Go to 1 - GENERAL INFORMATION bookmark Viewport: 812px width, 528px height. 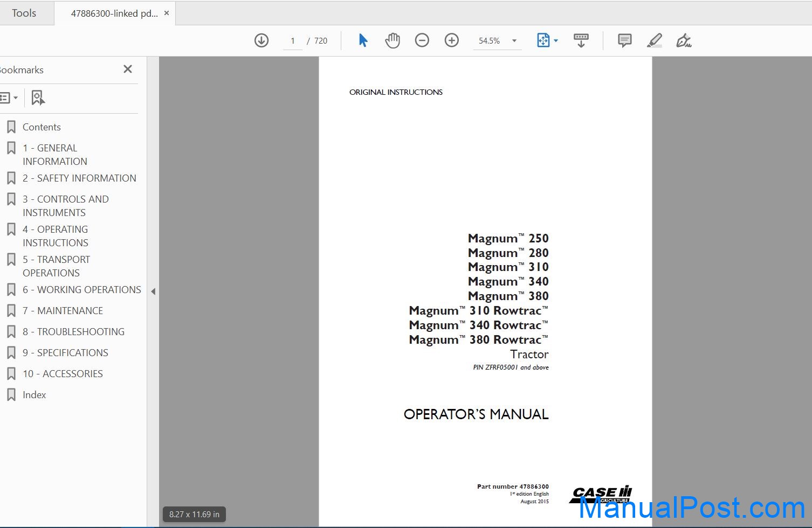coord(55,155)
